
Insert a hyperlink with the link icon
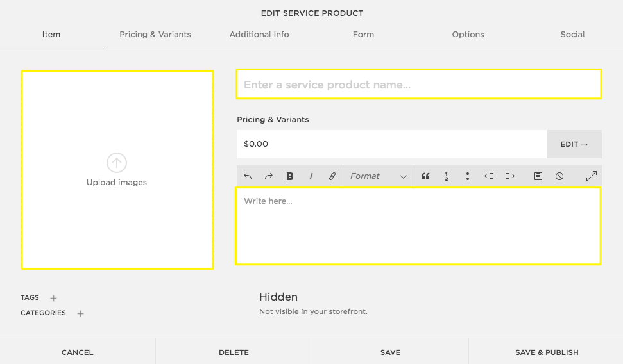tap(332, 176)
